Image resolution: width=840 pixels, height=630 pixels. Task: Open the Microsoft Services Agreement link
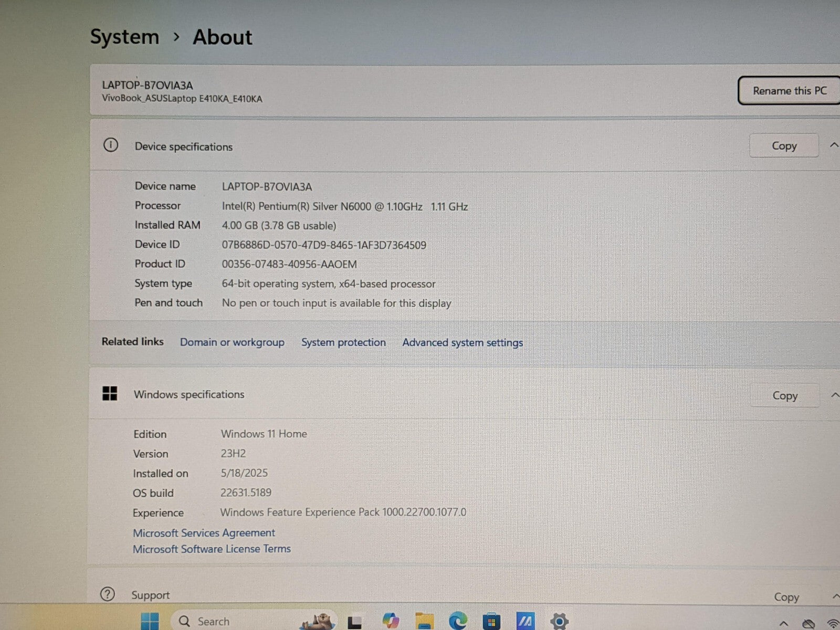pos(204,533)
